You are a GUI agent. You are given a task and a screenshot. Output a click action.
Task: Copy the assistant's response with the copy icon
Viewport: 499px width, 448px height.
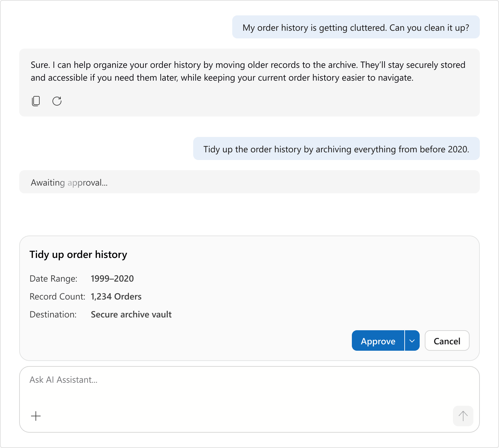pos(36,101)
